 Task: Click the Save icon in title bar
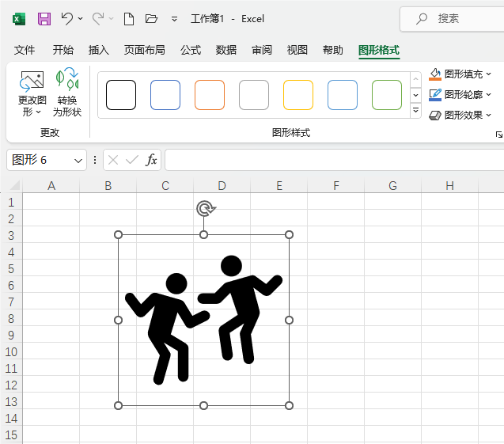44,18
